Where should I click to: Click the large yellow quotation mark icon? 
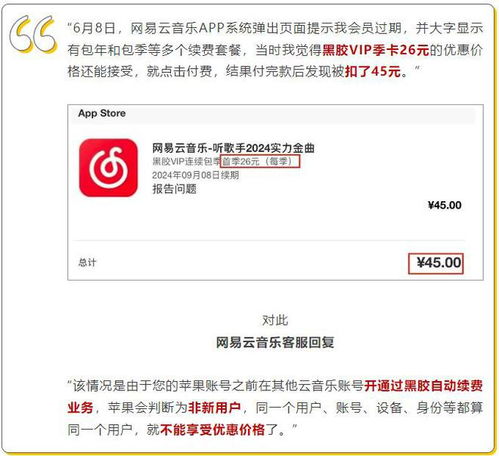point(33,34)
